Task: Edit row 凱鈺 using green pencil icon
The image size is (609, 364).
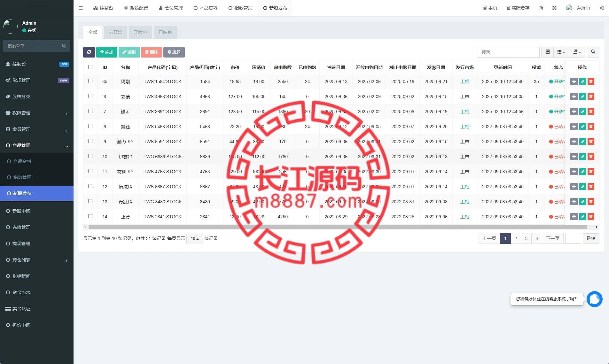Action: pyautogui.click(x=582, y=127)
